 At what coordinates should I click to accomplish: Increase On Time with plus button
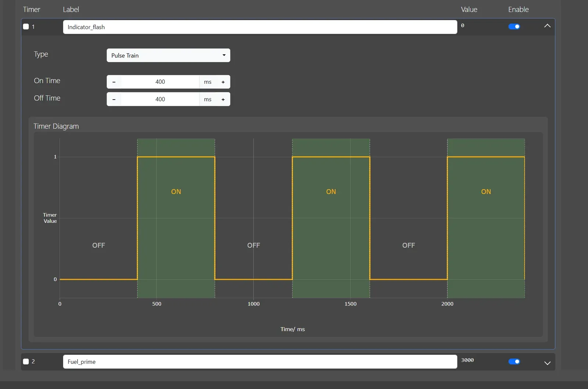(x=223, y=82)
